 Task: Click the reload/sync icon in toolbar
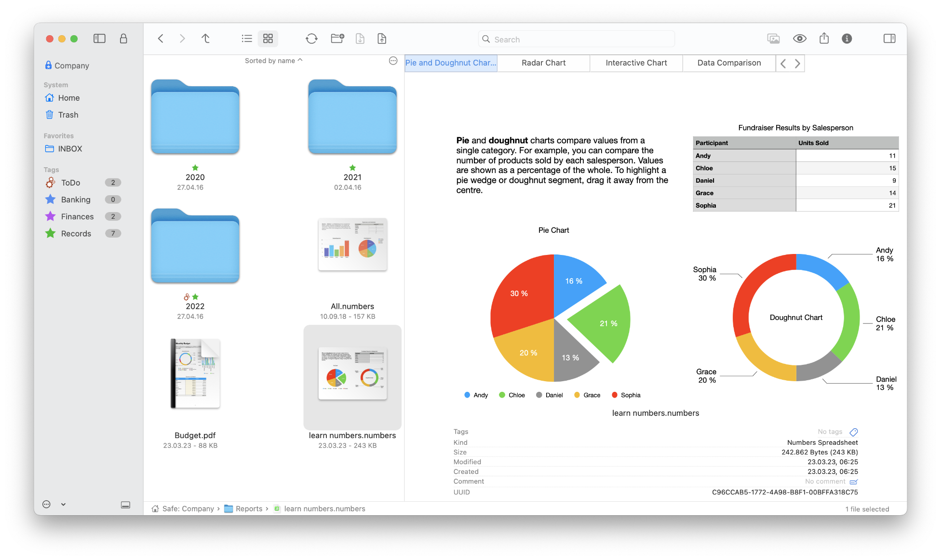(311, 39)
